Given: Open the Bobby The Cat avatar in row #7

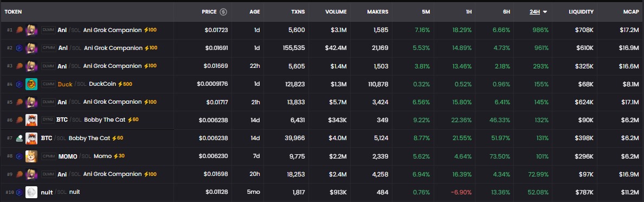Looking at the screenshot, I should pyautogui.click(x=31, y=138).
